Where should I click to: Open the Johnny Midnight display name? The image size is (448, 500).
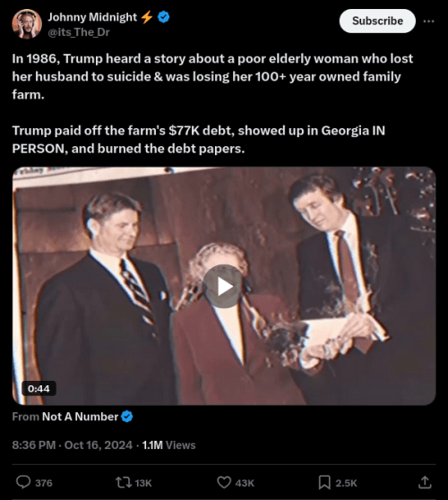pyautogui.click(x=92, y=17)
